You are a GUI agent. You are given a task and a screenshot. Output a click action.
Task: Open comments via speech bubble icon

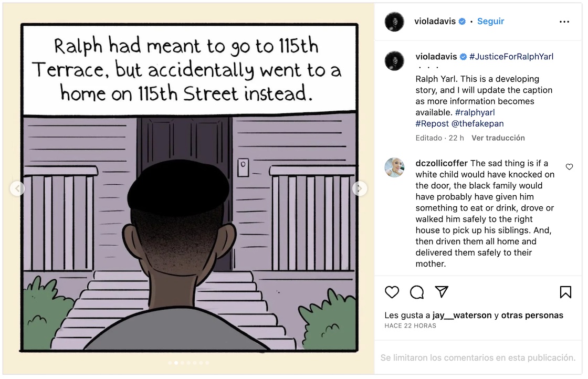[x=417, y=292]
